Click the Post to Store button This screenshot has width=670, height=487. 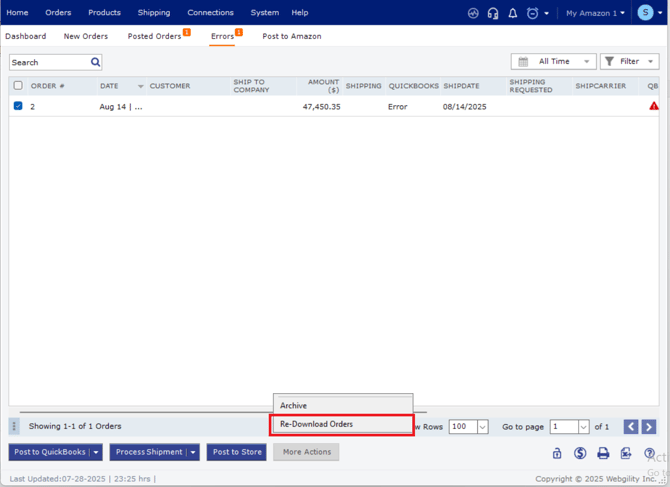[237, 452]
